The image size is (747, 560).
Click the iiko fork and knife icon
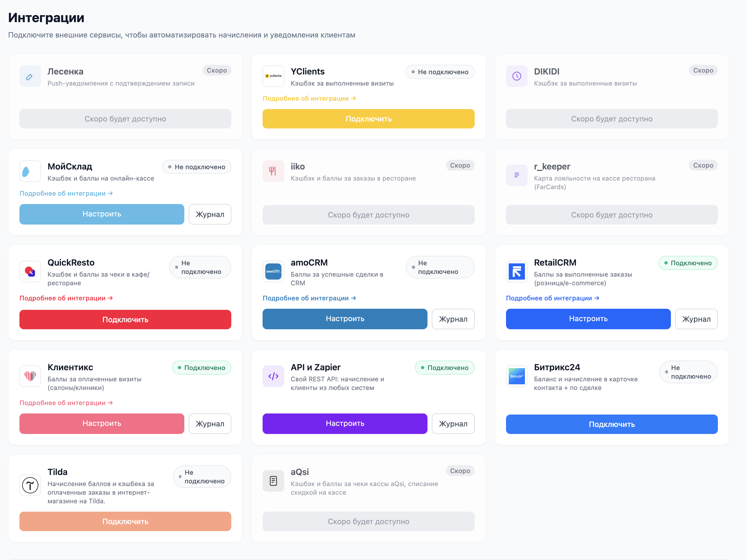click(x=273, y=171)
